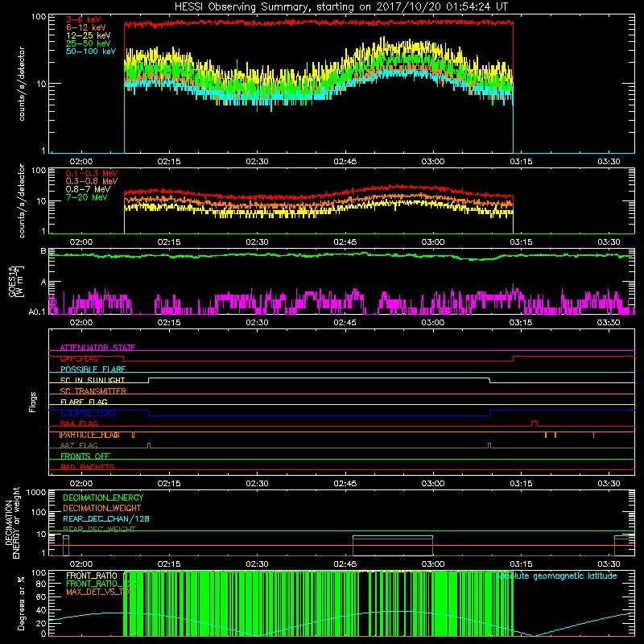Select the SC_IN_SUNLIGHT flag label
Screen dimensions: 644x644
(x=93, y=380)
